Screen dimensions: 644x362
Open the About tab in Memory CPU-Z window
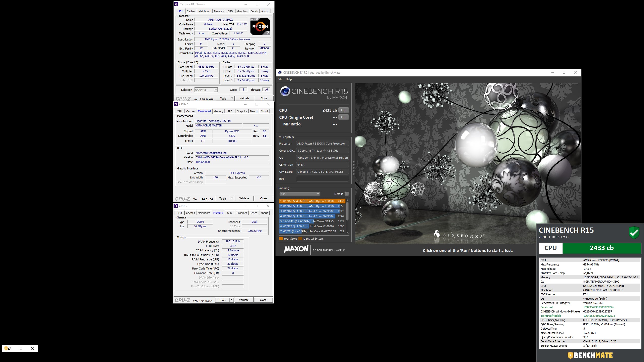pos(264,213)
